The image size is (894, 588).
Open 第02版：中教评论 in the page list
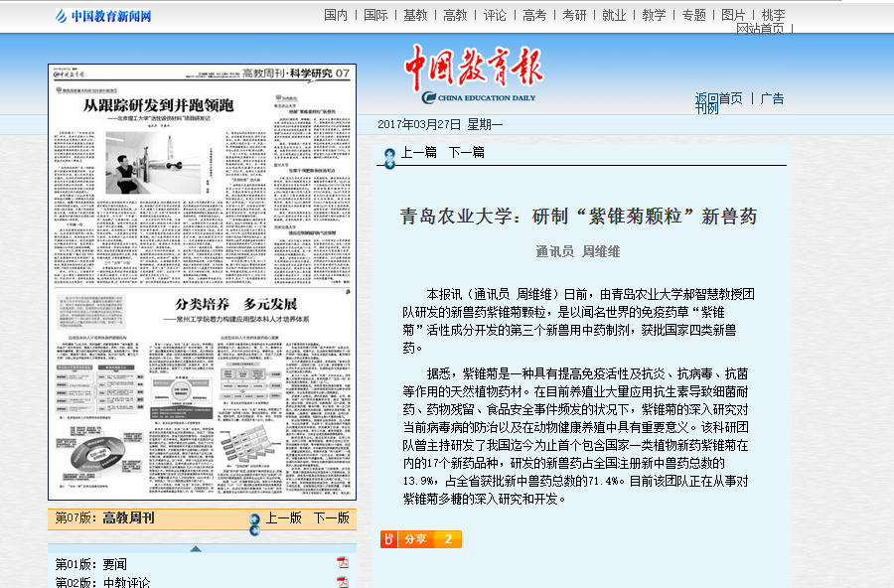[102, 582]
